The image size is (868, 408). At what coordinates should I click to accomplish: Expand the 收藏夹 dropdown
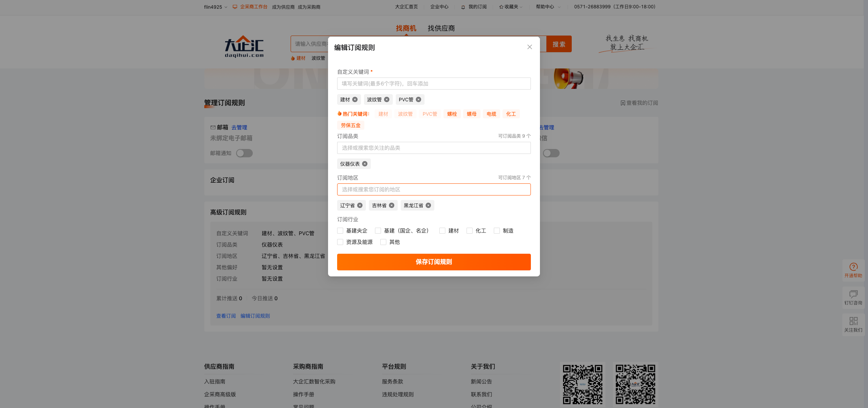point(511,7)
